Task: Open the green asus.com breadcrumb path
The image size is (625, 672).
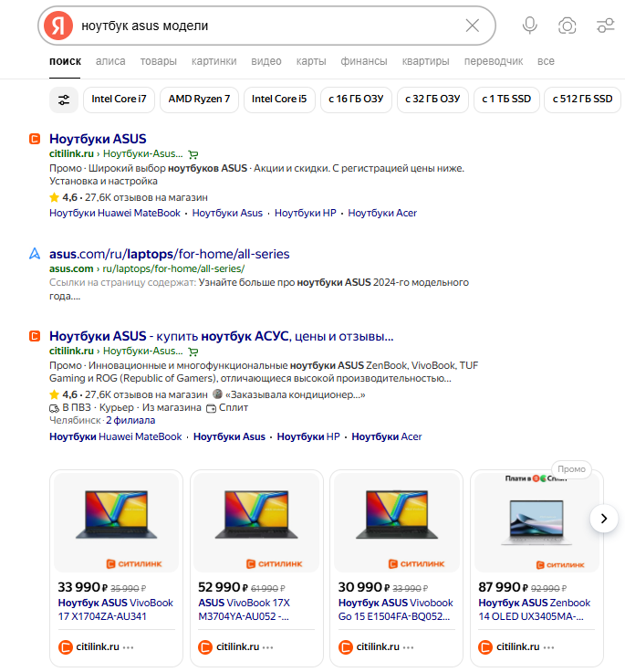Action: pos(147,268)
